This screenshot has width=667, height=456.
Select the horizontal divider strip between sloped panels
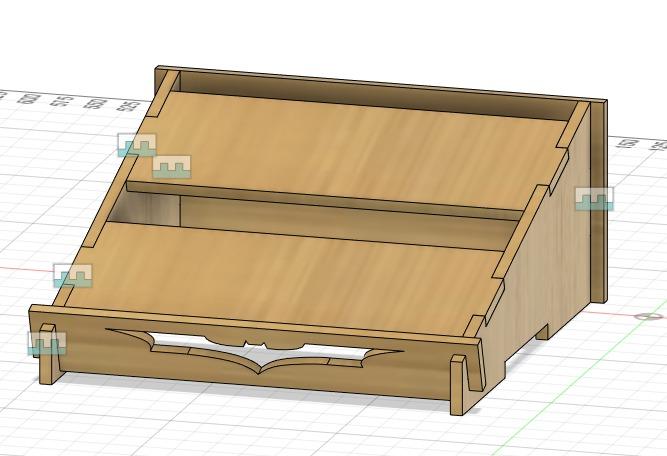pyautogui.click(x=323, y=199)
